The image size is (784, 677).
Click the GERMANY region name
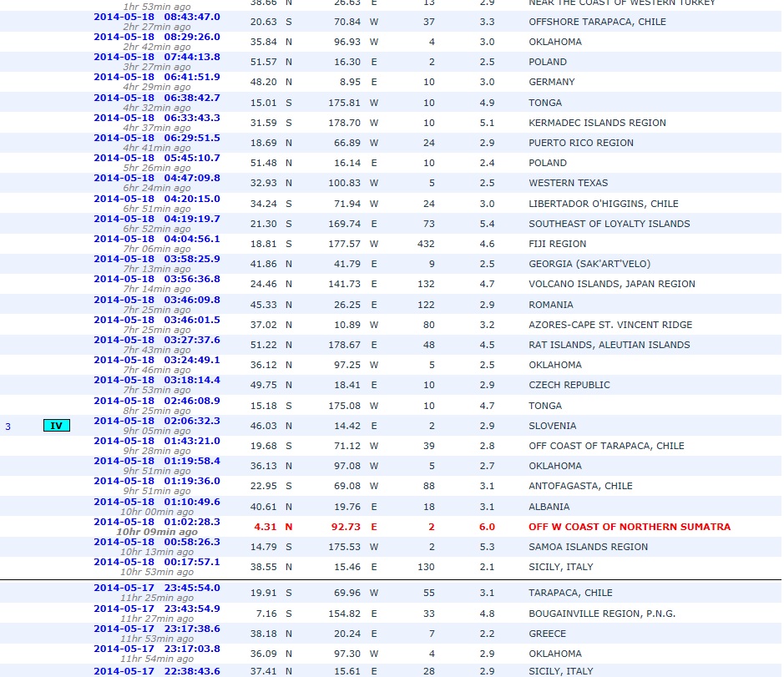coord(552,82)
